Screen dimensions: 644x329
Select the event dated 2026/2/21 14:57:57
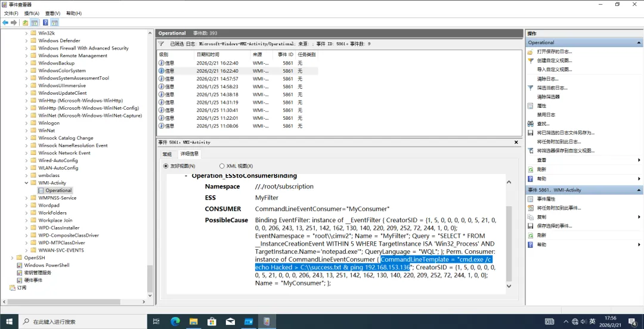click(238, 79)
